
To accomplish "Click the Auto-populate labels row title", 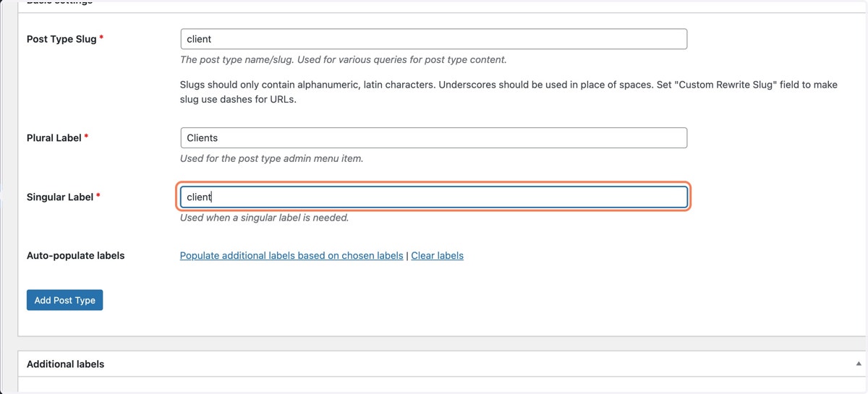I will [x=75, y=255].
